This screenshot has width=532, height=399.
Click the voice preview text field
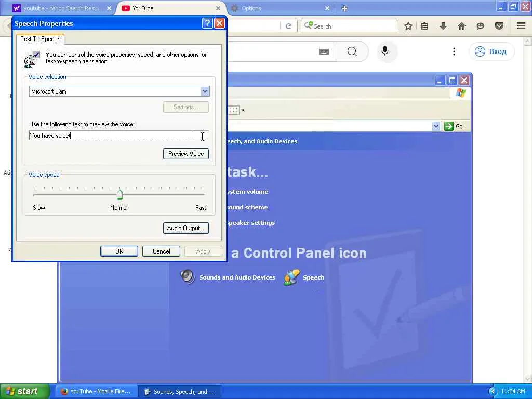pyautogui.click(x=118, y=136)
